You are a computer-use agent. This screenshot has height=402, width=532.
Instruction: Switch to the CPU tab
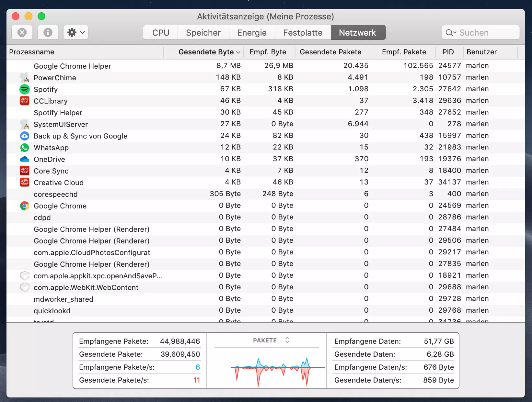point(161,33)
